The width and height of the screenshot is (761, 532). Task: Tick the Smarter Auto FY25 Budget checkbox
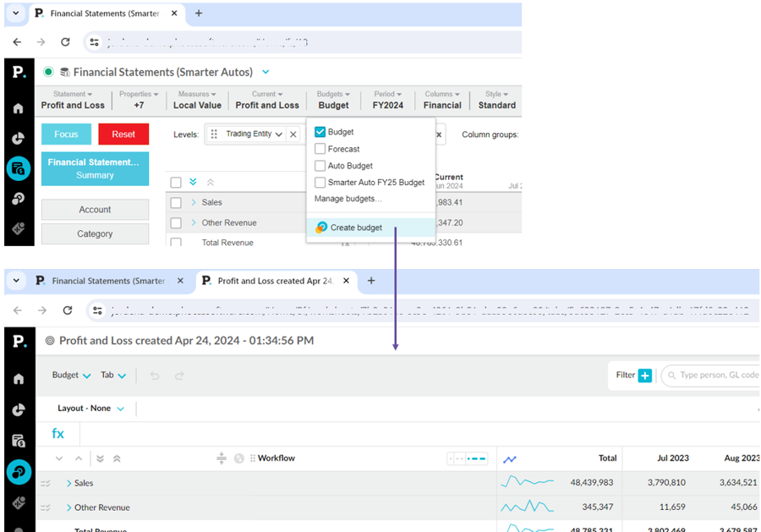pyautogui.click(x=320, y=183)
